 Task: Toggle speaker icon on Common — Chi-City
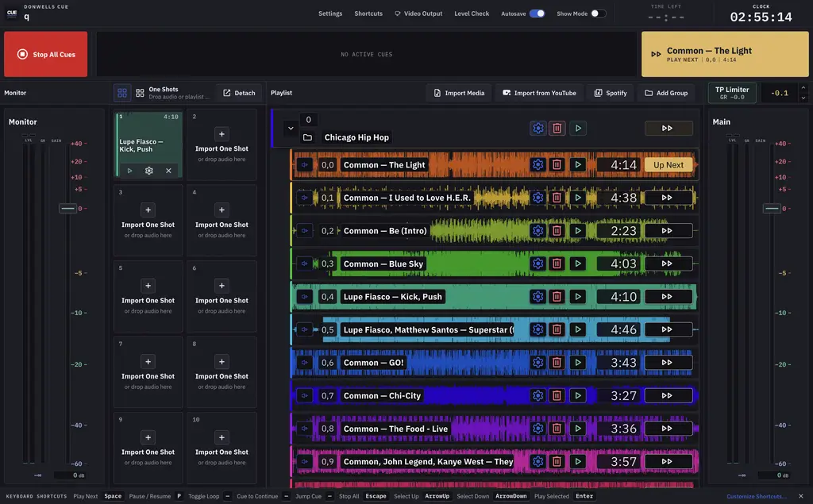pos(304,395)
